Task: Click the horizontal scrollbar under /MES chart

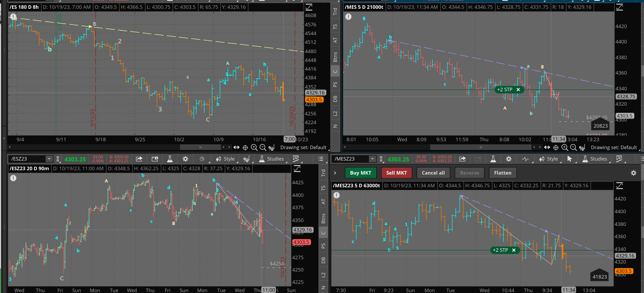Action: pyautogui.click(x=481, y=147)
